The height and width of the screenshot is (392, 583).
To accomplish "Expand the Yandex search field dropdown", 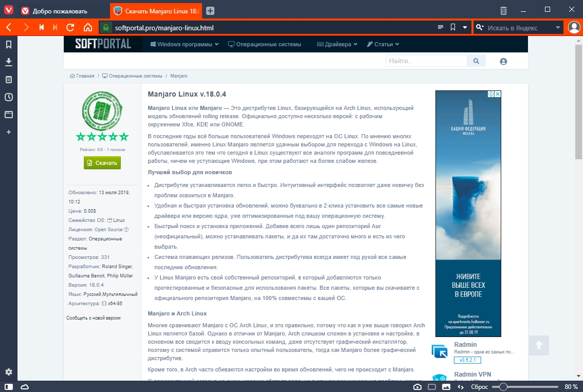I will point(558,28).
